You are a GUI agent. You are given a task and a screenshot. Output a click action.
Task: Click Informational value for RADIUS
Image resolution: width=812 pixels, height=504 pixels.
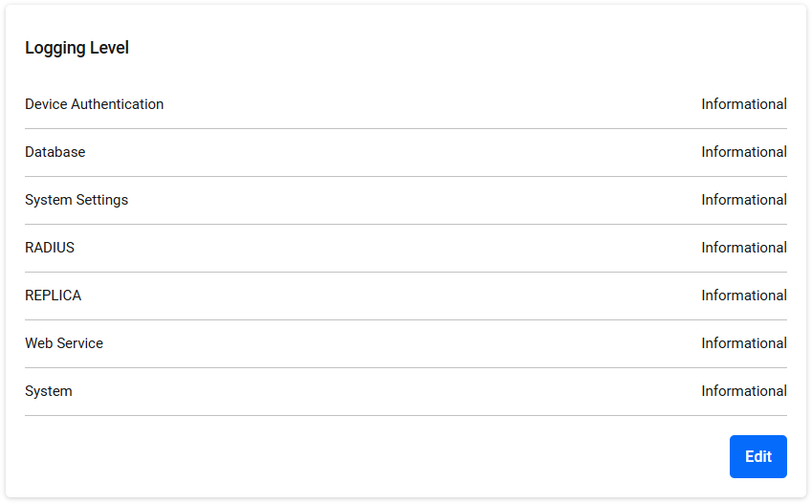[744, 248]
